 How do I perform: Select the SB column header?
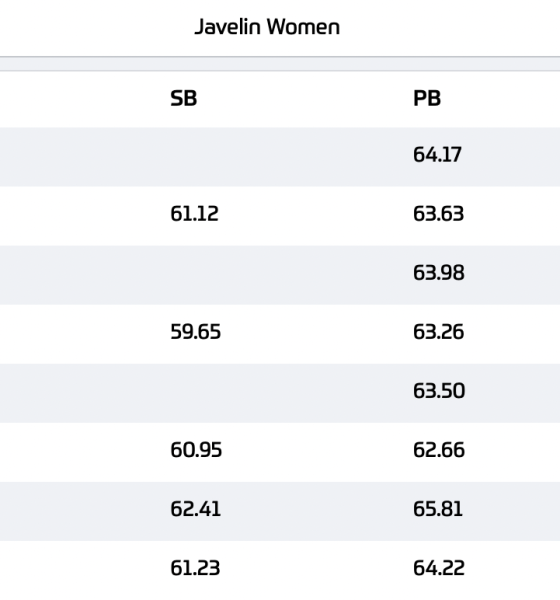(184, 99)
